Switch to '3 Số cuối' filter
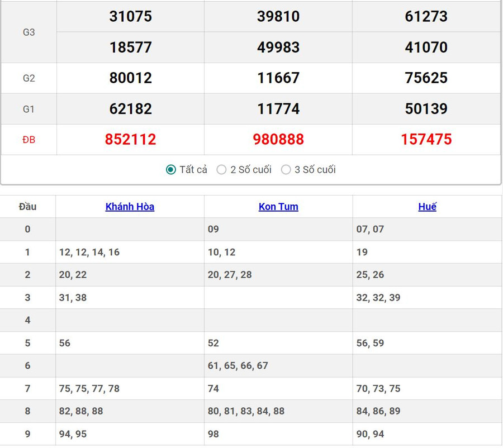The image size is (503, 448). tap(286, 170)
